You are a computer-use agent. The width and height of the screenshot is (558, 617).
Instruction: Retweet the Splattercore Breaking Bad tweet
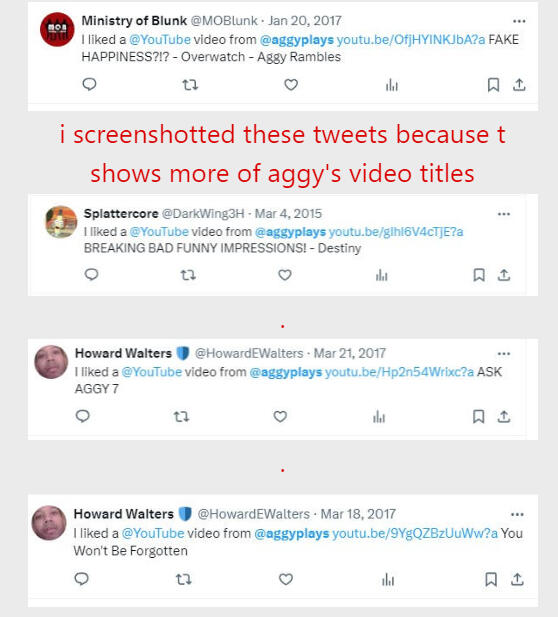(x=188, y=275)
